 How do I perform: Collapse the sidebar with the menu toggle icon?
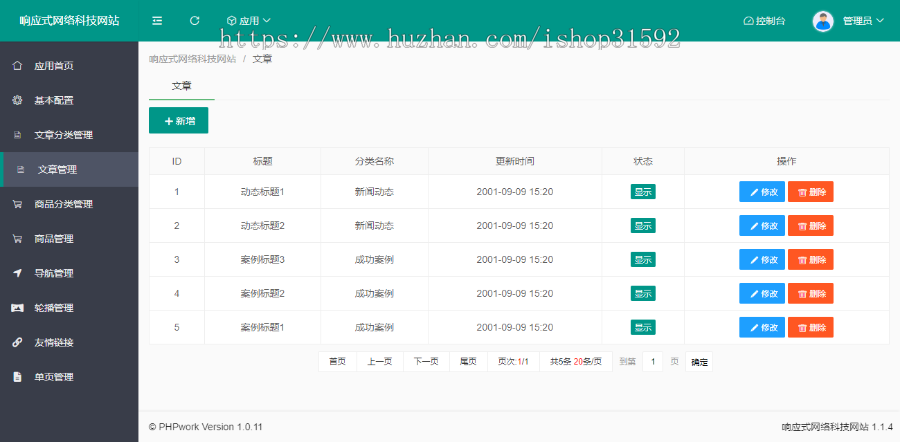click(157, 20)
